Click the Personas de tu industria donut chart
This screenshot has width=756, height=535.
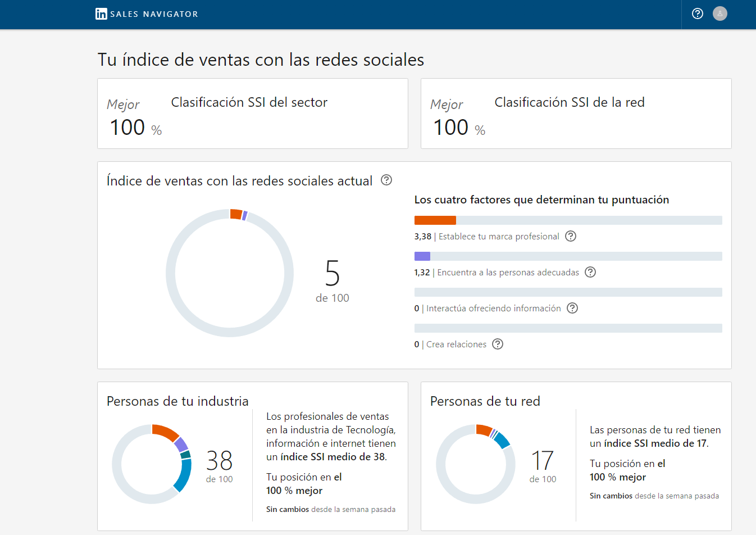click(x=152, y=464)
